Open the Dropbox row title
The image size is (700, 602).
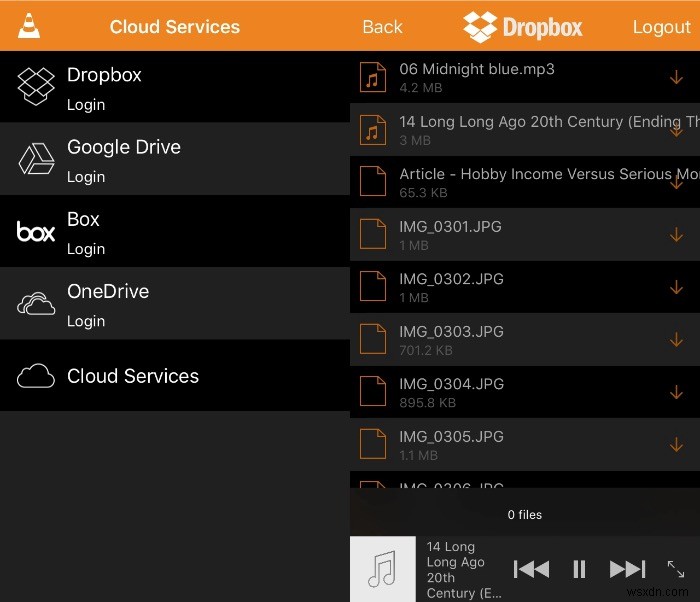click(104, 75)
